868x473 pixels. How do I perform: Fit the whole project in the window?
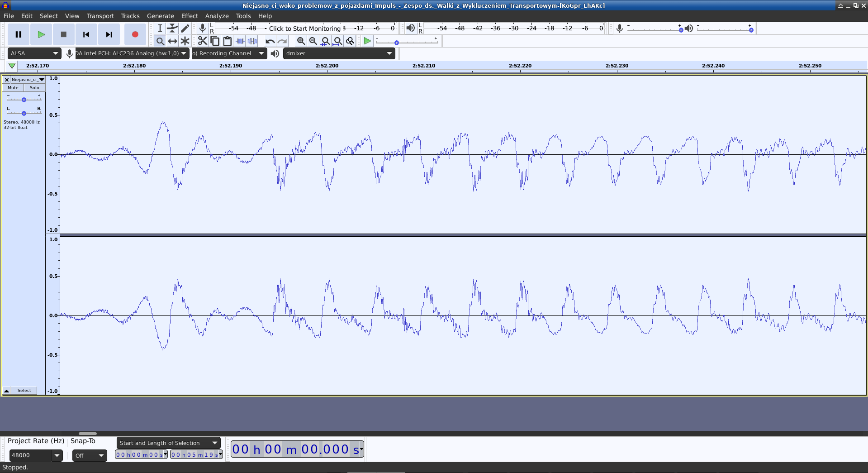point(337,41)
